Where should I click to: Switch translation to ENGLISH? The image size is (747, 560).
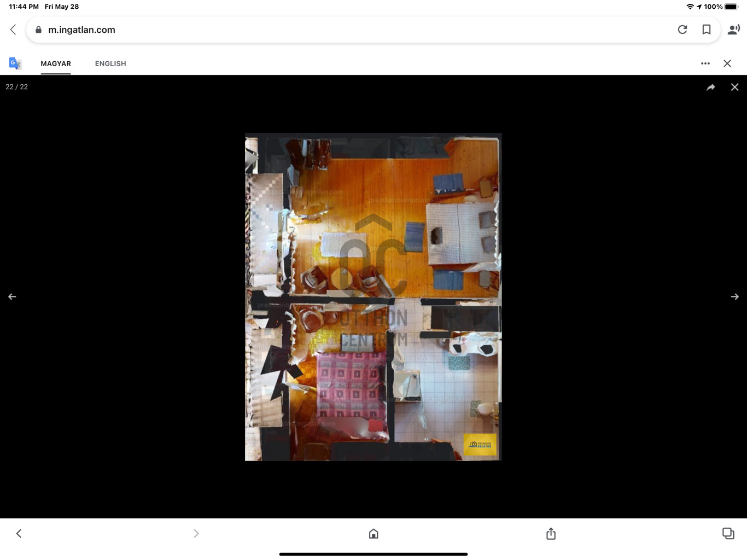(x=110, y=63)
